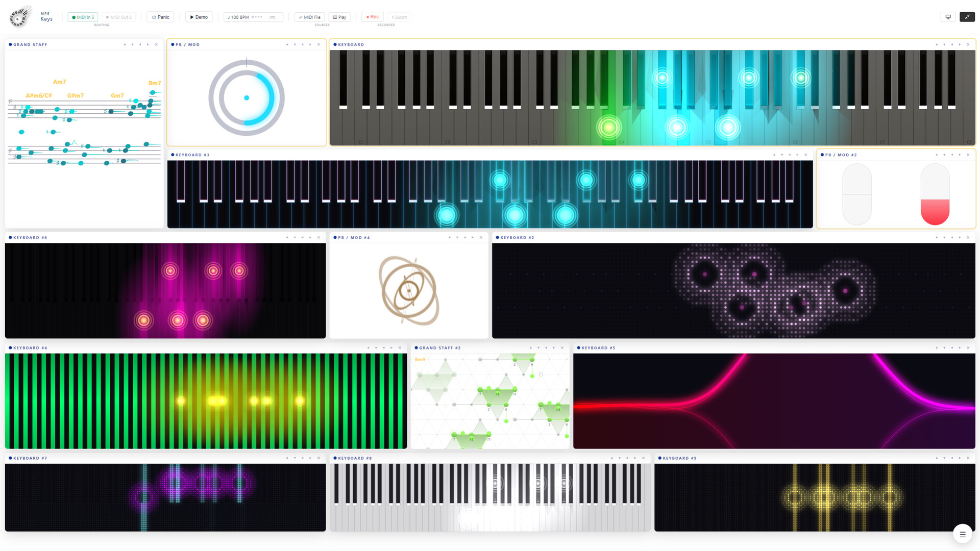Viewport: 980px width, 551px height.
Task: Widen Keyboard #3 panel with right arrow
Action: tap(797, 155)
